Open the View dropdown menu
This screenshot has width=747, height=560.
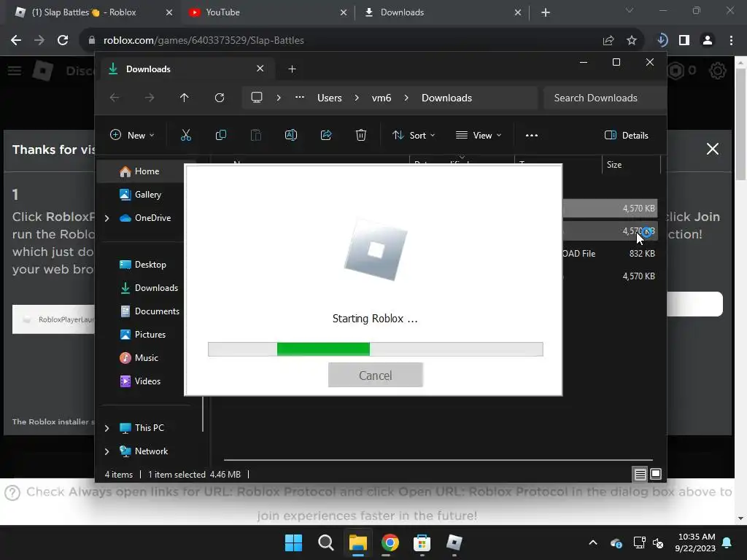tap(479, 135)
